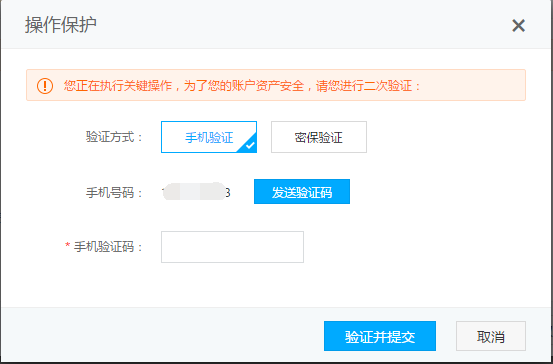This screenshot has width=553, height=364.
Task: Click the trailing digit 3 of phone number
Action: coord(227,193)
